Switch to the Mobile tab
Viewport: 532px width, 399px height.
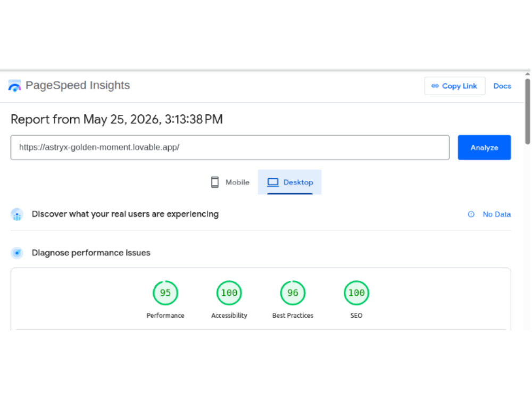[x=230, y=182]
